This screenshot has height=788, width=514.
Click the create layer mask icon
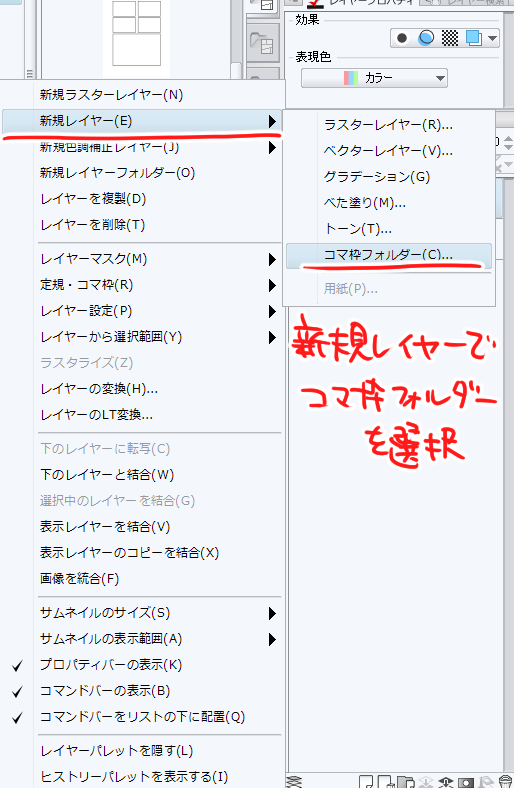[x=466, y=782]
